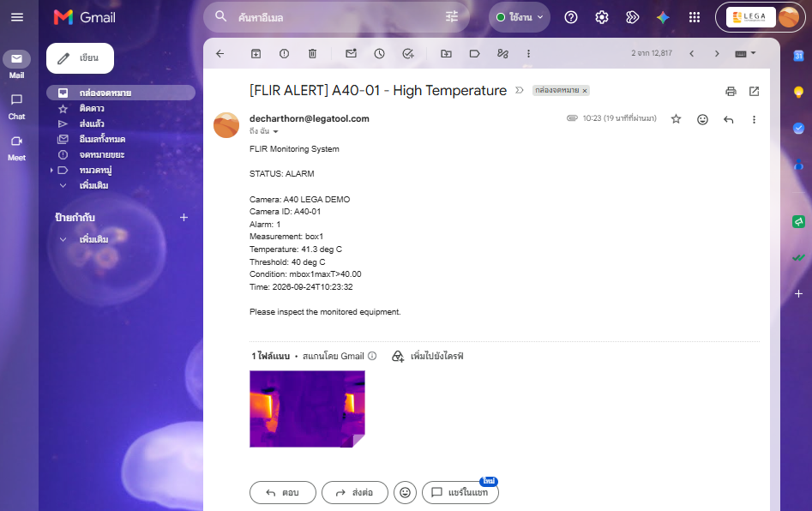Open toolbar more options three dots
Viewport: 812px width, 511px height.
click(x=528, y=53)
